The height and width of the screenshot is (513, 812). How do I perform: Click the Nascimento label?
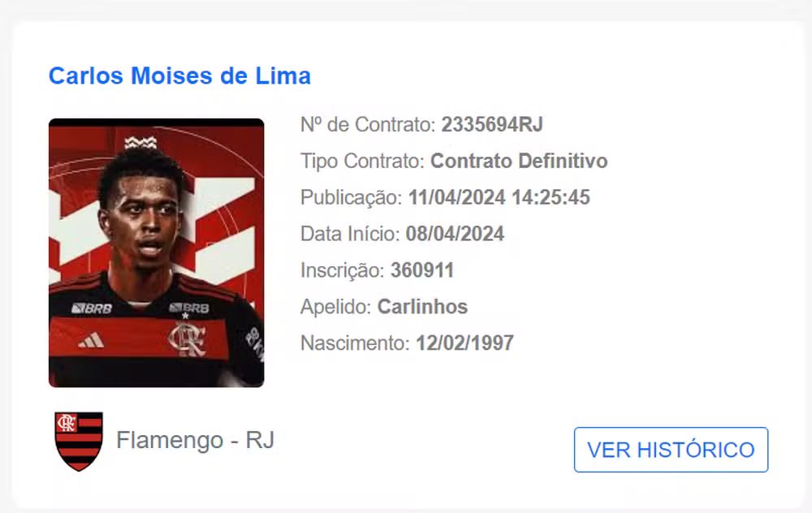[355, 343]
